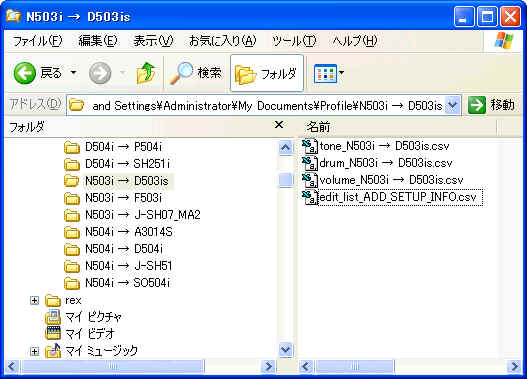Open the File (ファイル) menu
Screen dimensions: 527x379
pyautogui.click(x=37, y=41)
